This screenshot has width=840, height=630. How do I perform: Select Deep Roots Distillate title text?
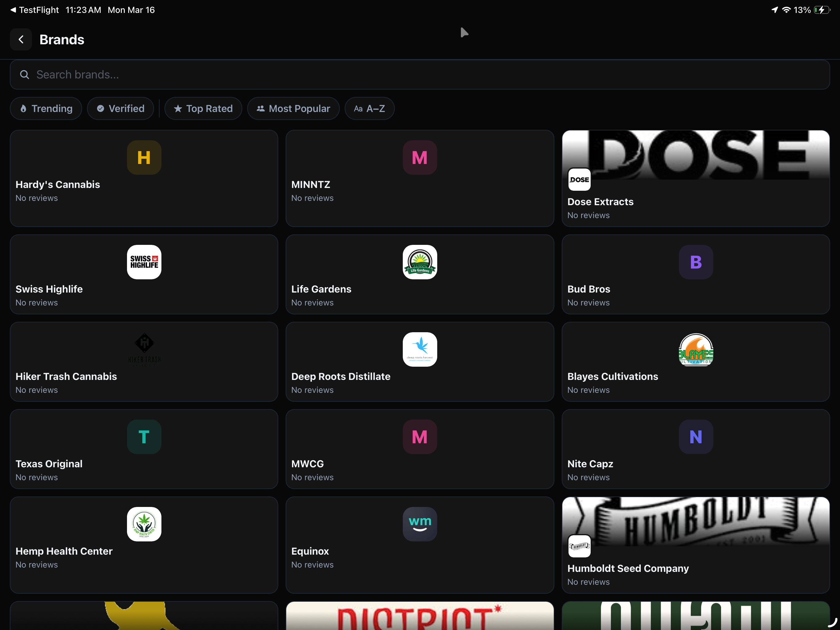[341, 377]
